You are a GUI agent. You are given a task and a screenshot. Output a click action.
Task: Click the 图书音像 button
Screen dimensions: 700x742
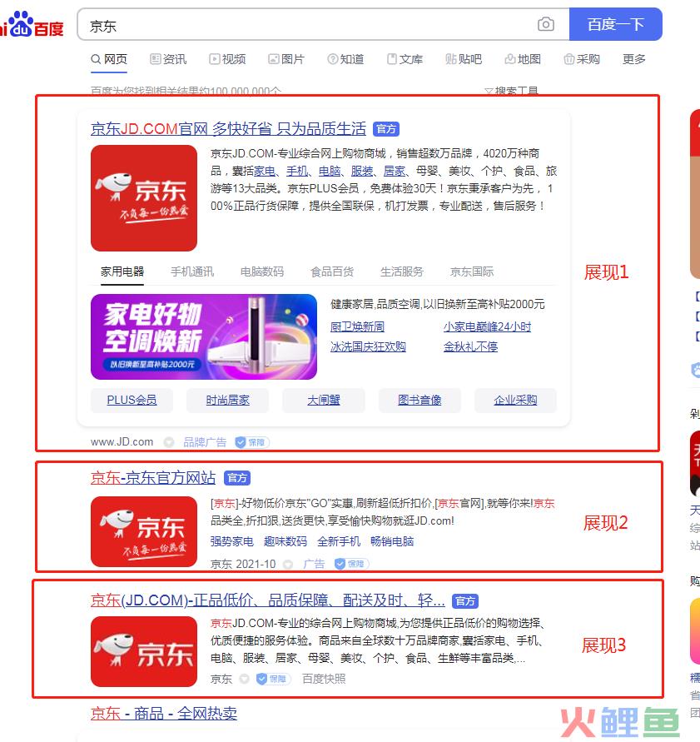420,401
